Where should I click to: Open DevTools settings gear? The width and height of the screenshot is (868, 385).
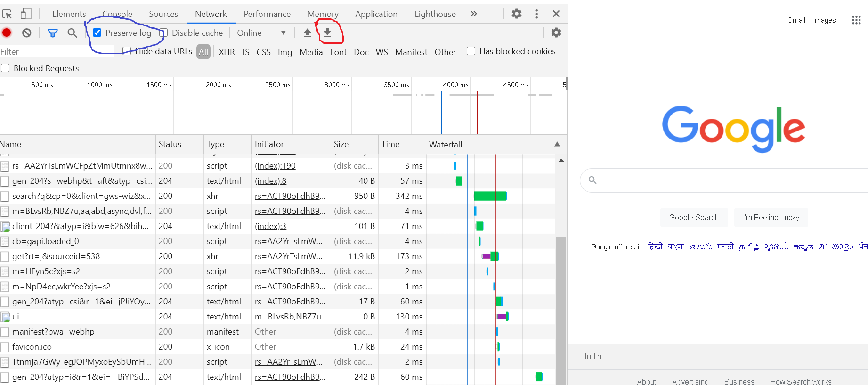pos(517,14)
